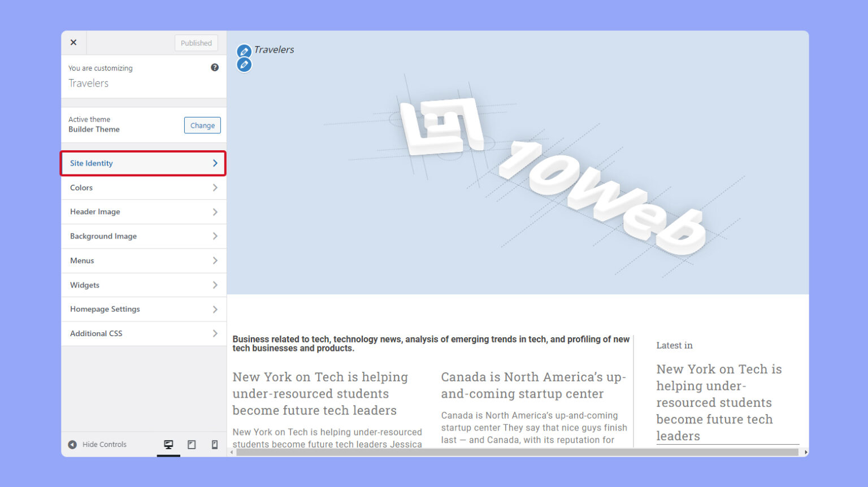The width and height of the screenshot is (868, 487).
Task: Close the Customizer with the X icon
Action: (x=73, y=42)
